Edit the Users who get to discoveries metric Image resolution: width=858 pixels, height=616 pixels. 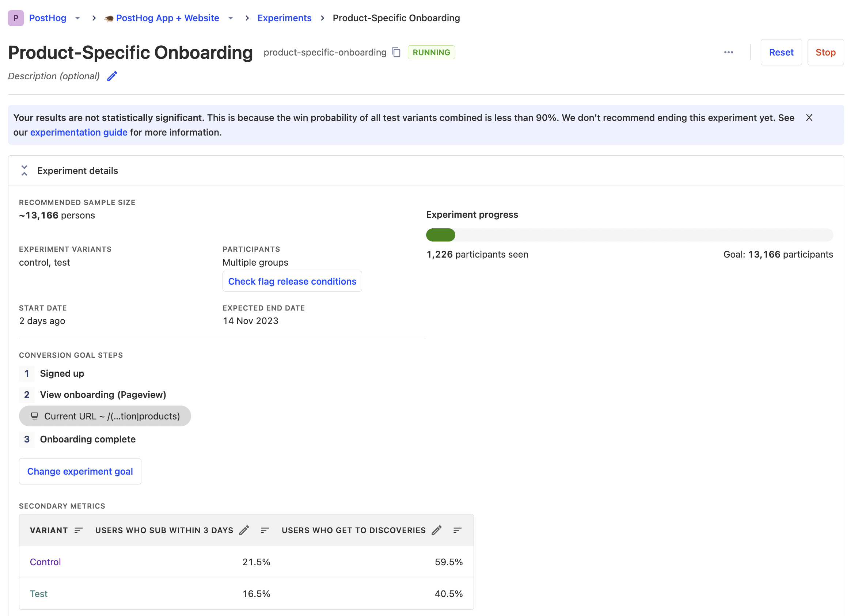coord(436,530)
